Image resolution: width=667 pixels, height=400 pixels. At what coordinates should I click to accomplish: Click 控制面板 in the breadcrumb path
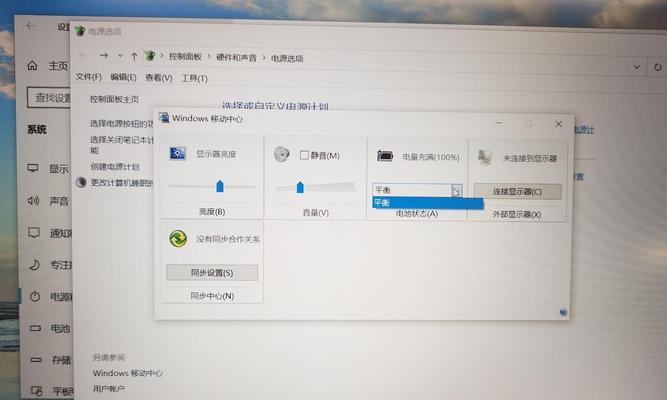click(185, 56)
